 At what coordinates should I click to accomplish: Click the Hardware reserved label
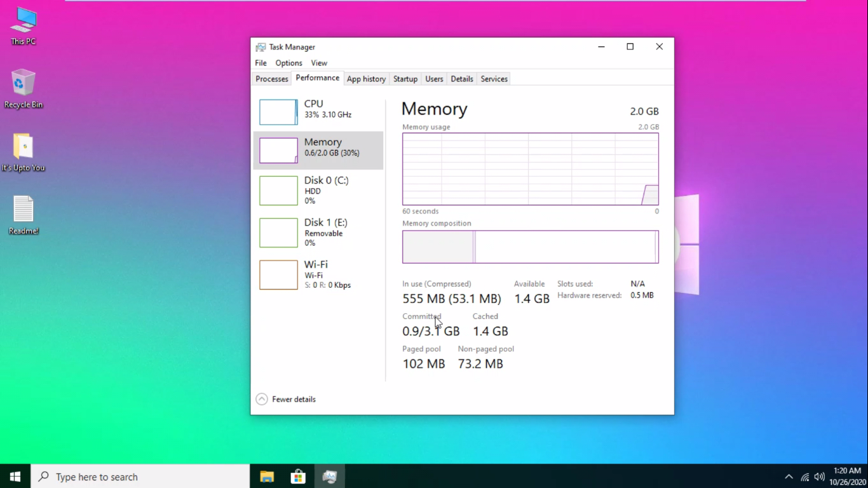click(589, 295)
